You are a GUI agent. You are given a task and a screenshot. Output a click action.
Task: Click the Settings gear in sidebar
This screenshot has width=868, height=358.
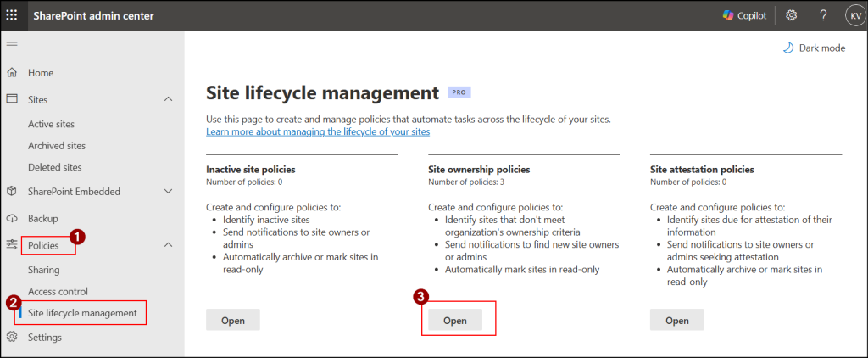click(x=12, y=337)
